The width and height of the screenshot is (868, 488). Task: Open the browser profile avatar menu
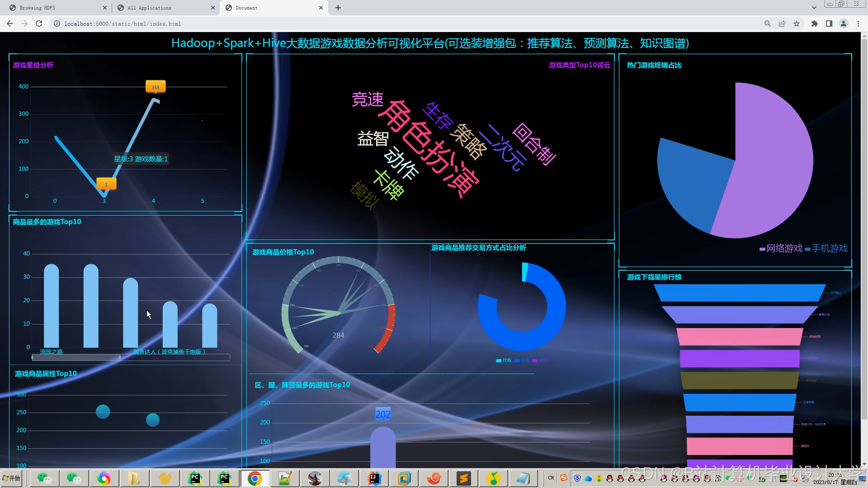tap(843, 23)
